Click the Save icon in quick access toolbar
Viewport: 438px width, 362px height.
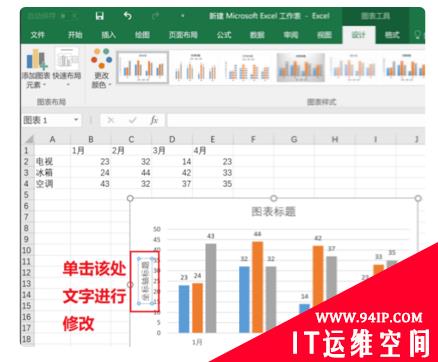pyautogui.click(x=99, y=16)
